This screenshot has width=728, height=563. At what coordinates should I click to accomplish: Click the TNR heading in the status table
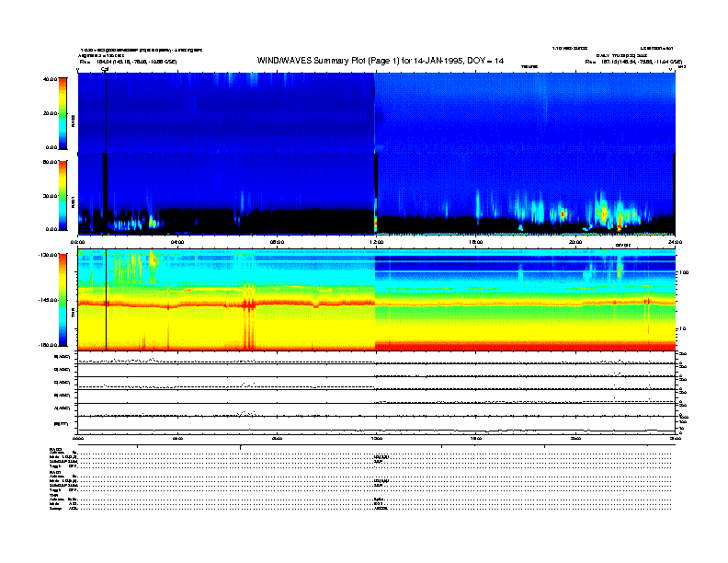(54, 495)
